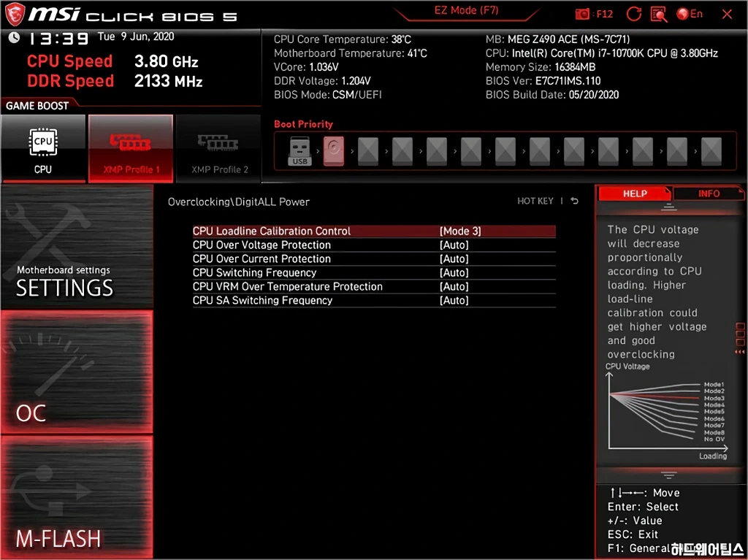Click the DDR Speed 2133 MHz reading
Viewport: 748px width, 560px height.
pyautogui.click(x=115, y=81)
